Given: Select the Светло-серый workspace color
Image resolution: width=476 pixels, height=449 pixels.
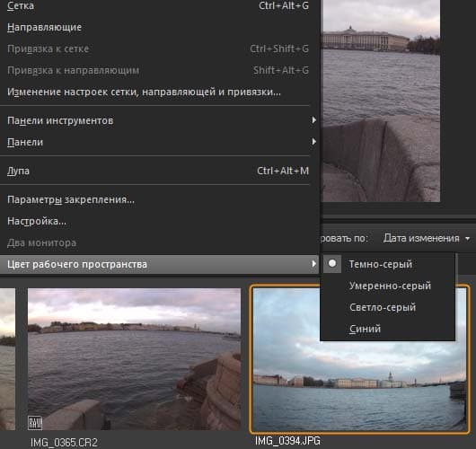Looking at the screenshot, I should pos(388,307).
